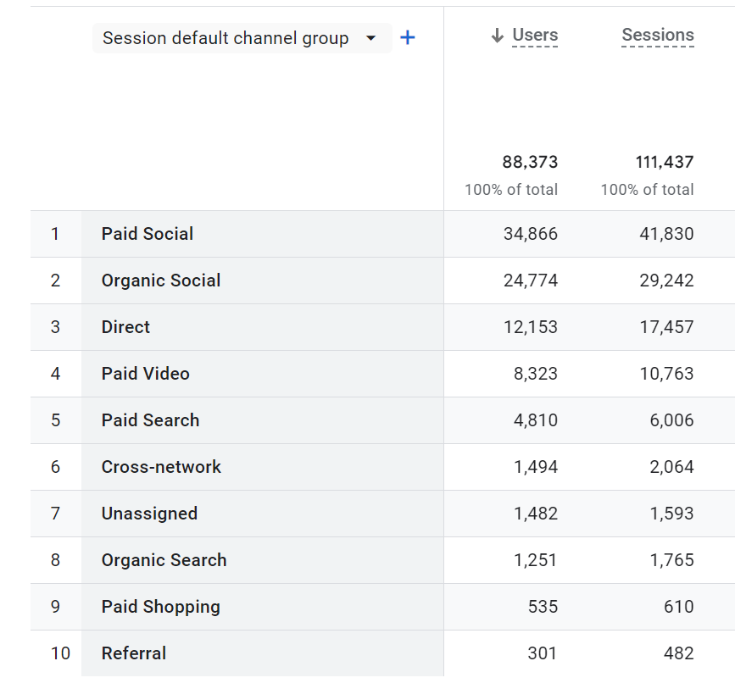Click Paid Video users value 8,323
The width and height of the screenshot is (735, 700).
536,374
